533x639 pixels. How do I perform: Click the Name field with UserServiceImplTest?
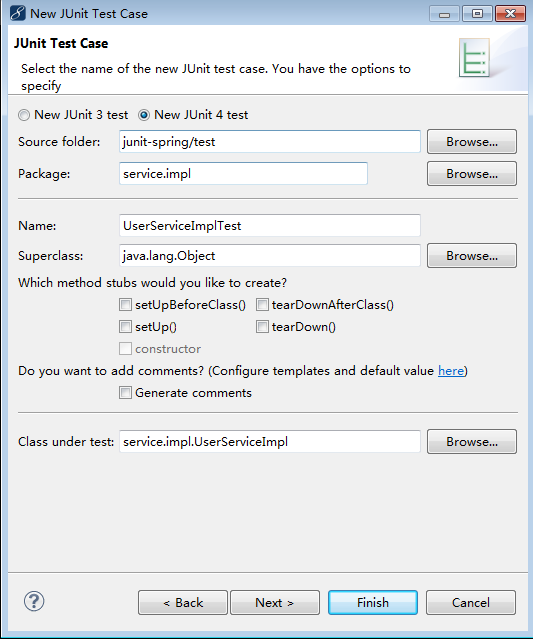pos(270,225)
